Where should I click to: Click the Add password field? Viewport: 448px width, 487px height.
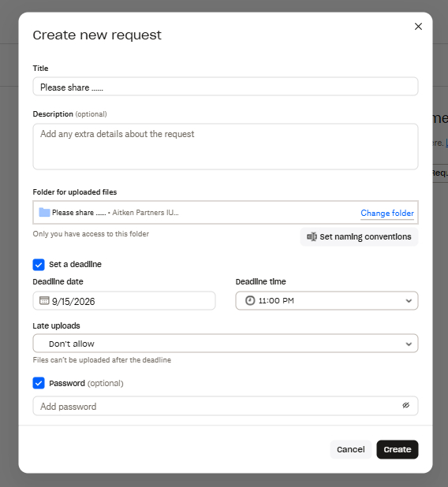pos(226,406)
